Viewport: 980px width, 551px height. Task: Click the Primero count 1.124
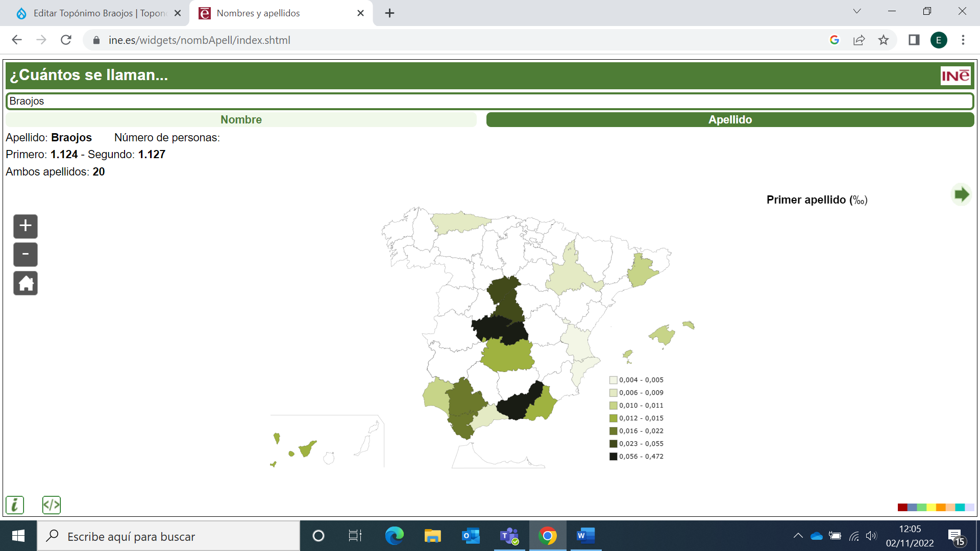64,155
